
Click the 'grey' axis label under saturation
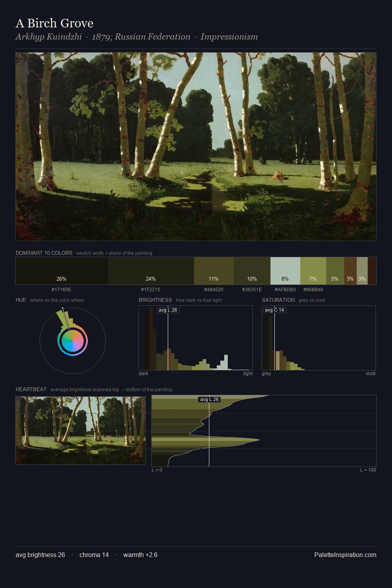(x=267, y=374)
